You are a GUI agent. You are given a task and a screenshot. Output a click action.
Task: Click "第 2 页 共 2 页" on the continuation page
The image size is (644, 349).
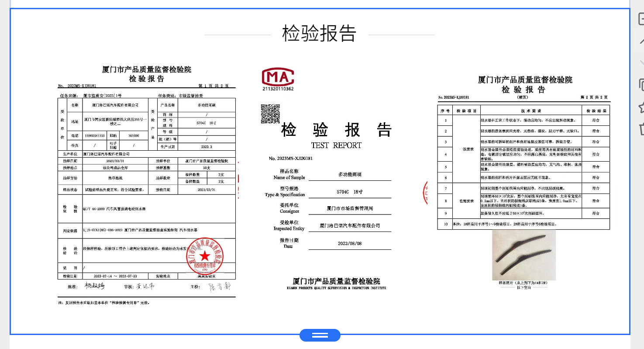594,97
